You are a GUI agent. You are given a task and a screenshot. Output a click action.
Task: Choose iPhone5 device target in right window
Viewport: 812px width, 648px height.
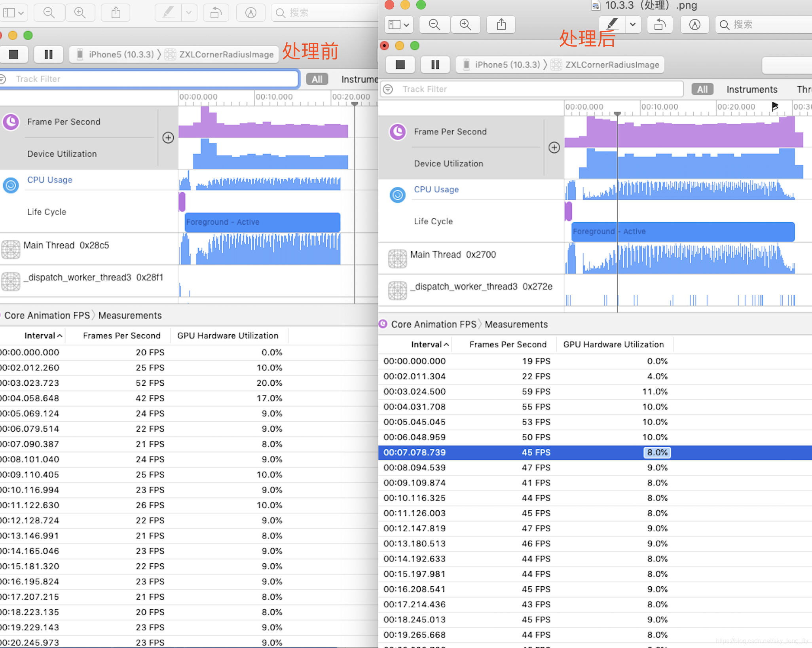click(x=502, y=64)
